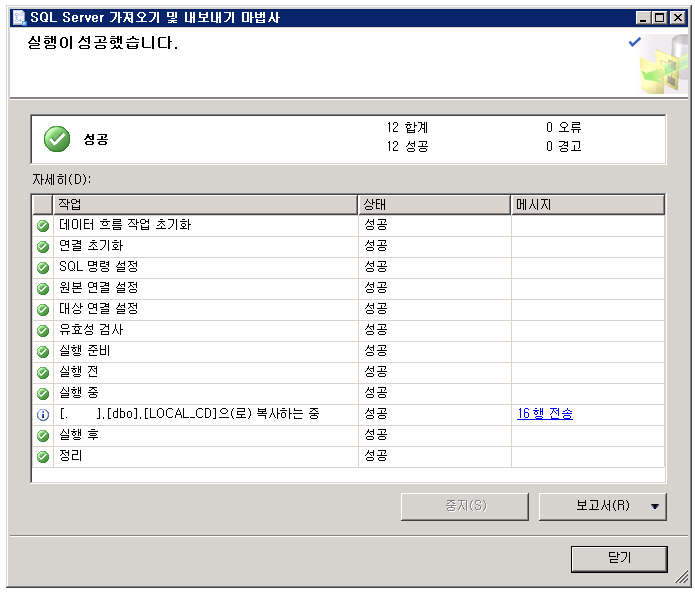
Task: Click the 작업 column header
Action: pyautogui.click(x=205, y=204)
